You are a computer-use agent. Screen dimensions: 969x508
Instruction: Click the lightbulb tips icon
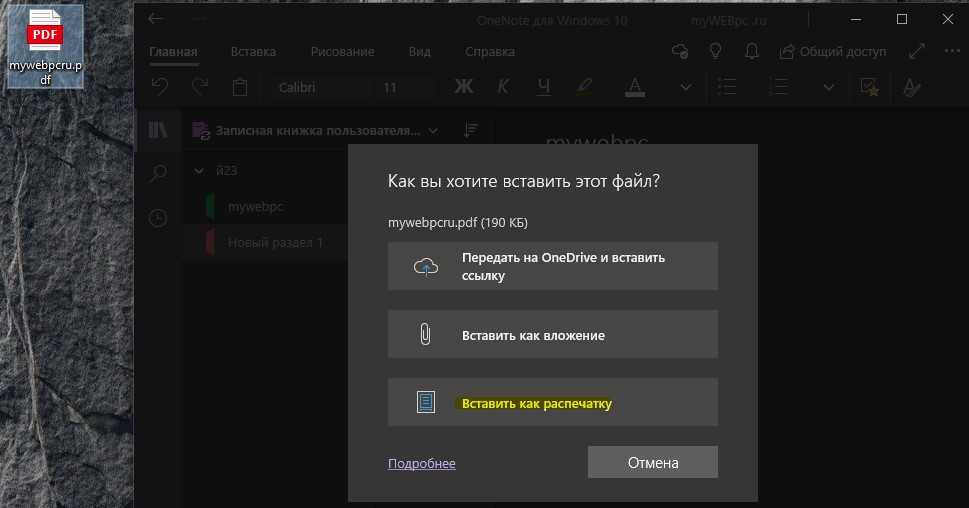[715, 51]
